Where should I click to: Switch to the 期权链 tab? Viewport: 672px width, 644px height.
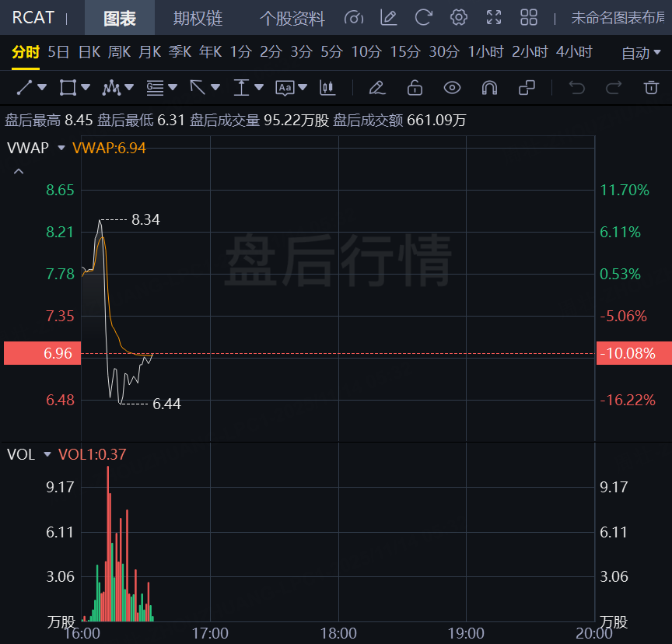pos(198,18)
